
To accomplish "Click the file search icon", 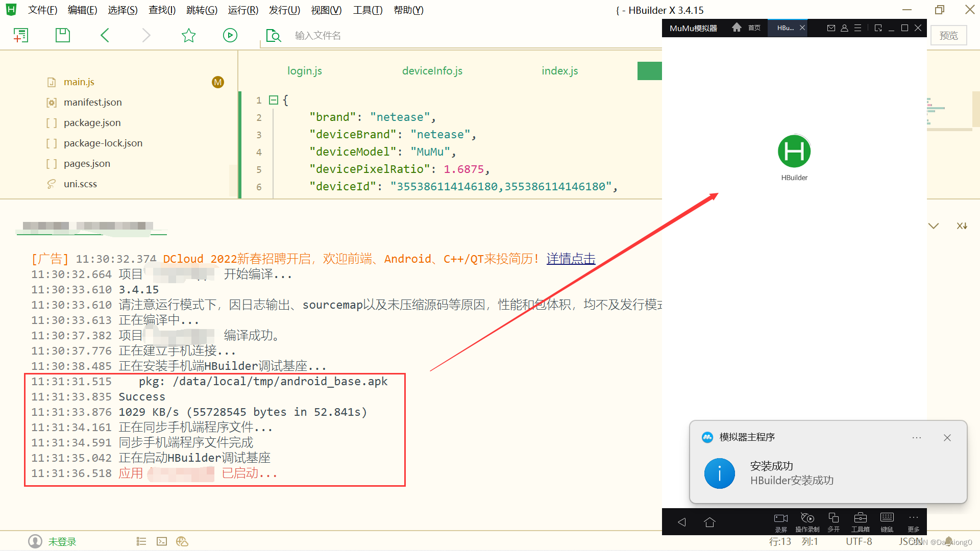I will click(274, 35).
